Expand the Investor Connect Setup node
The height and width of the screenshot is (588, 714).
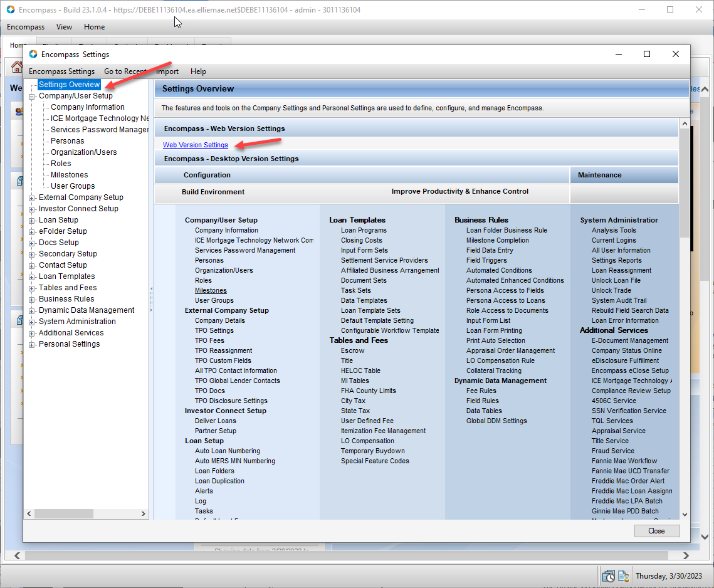pyautogui.click(x=32, y=209)
